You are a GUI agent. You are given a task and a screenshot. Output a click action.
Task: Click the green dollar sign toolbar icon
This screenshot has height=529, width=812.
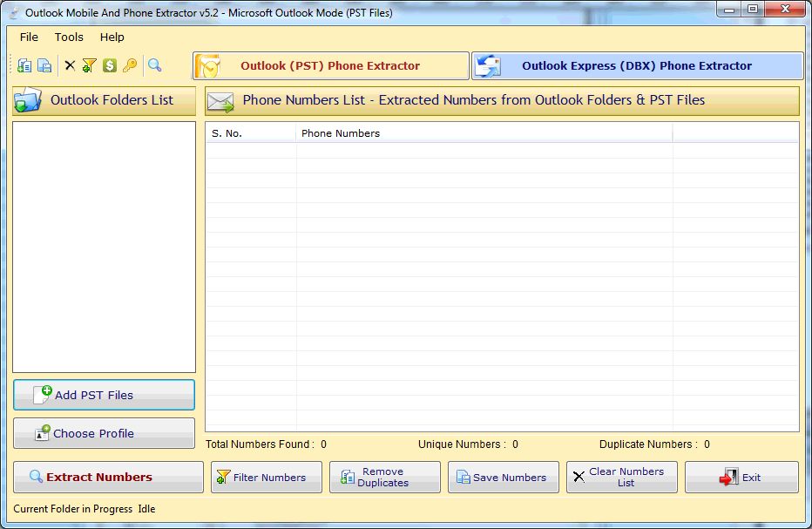point(109,65)
